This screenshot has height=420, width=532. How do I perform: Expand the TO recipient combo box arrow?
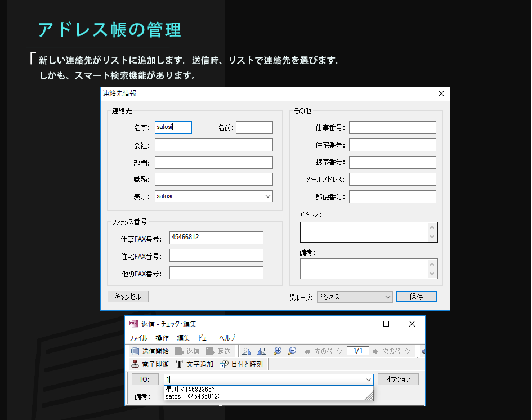click(x=369, y=379)
